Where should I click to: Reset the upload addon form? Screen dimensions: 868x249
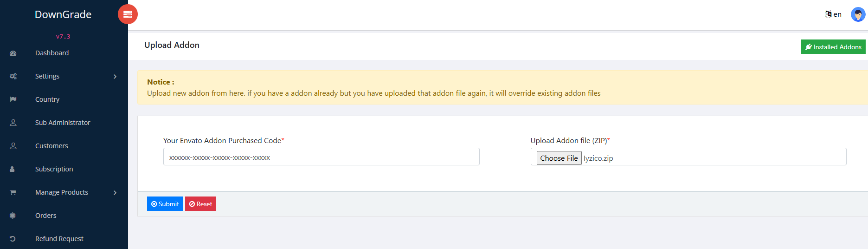(200, 204)
